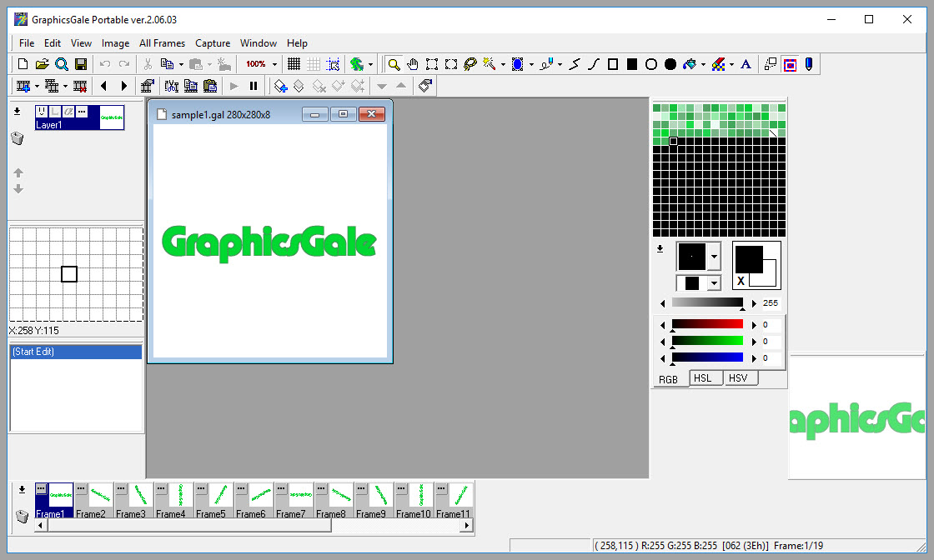Select the outlined rectangle tool
Screen dimensions: 934x560
coord(613,64)
